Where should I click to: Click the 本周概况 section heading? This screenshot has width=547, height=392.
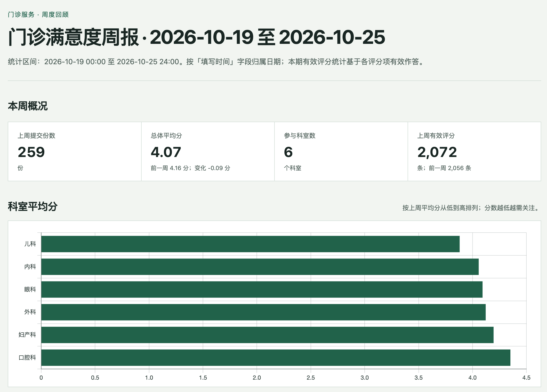(x=28, y=106)
